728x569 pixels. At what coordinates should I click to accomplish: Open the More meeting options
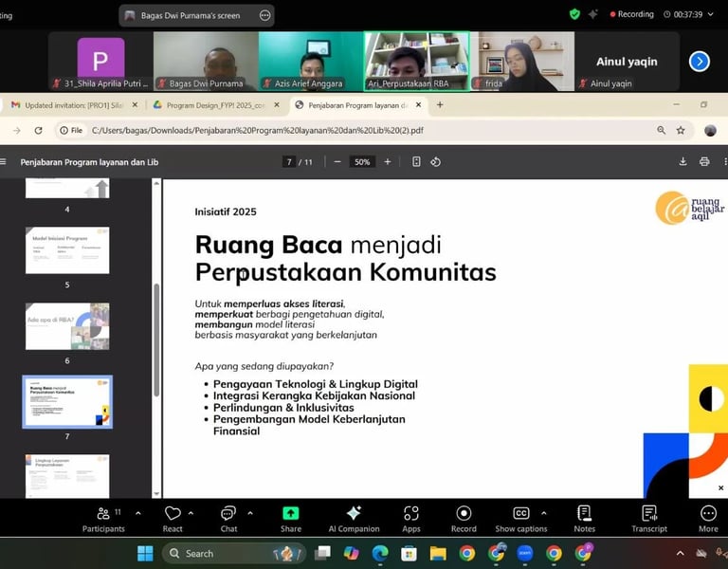point(708,520)
